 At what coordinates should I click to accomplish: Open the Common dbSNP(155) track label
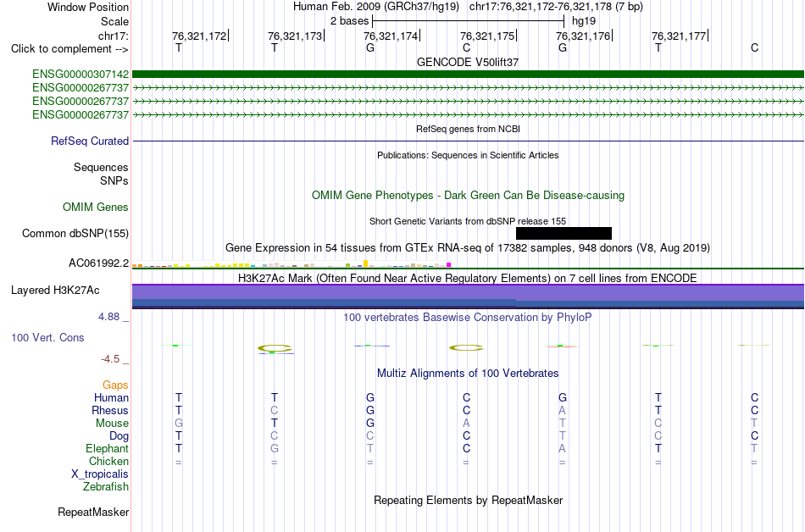click(x=75, y=234)
